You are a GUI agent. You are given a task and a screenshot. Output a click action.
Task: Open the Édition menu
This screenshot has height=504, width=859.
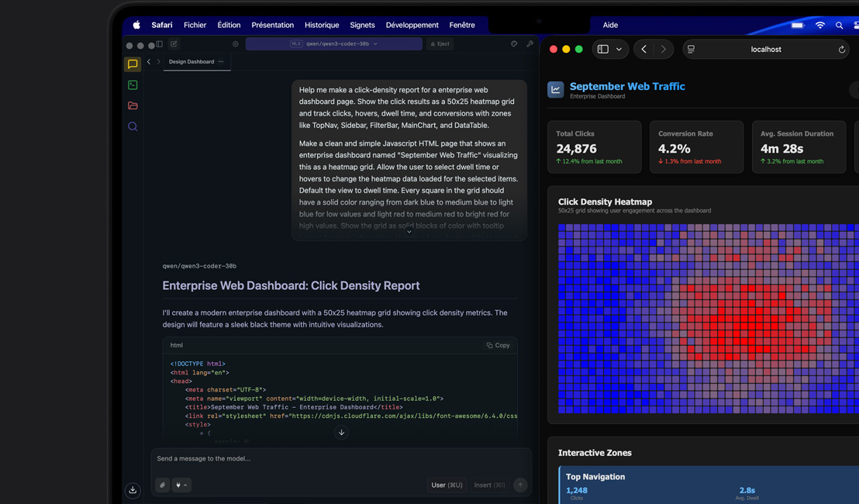tap(229, 25)
